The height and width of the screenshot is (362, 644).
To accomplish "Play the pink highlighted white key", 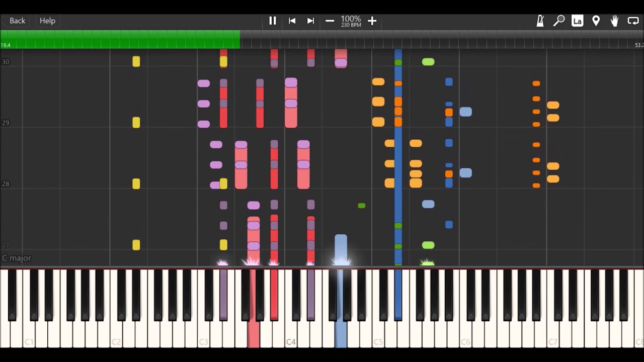I will point(254,334).
